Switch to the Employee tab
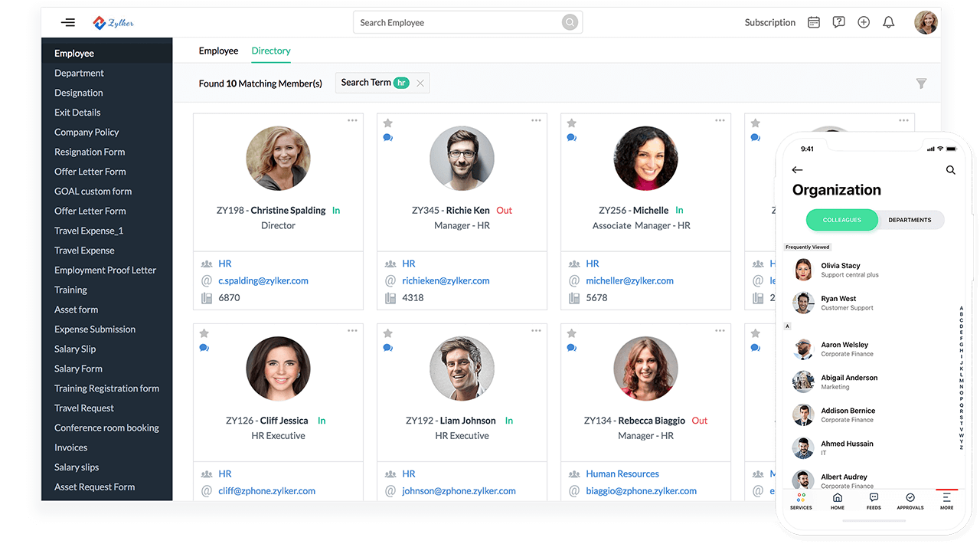This screenshot has width=980, height=544. (218, 51)
